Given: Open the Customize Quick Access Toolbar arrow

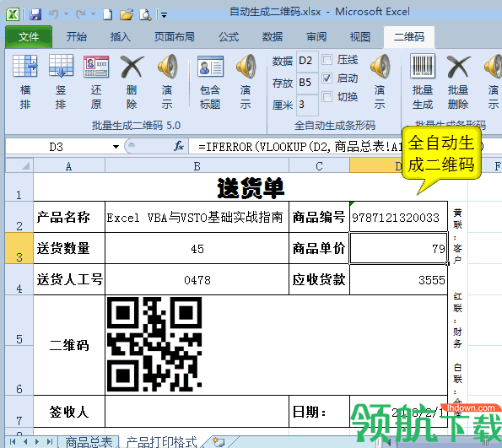Looking at the screenshot, I should (x=164, y=14).
